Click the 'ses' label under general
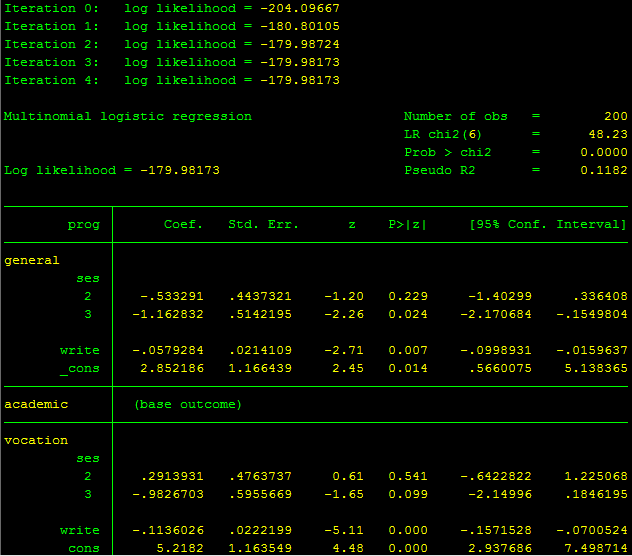This screenshot has width=632, height=556. (x=88, y=279)
